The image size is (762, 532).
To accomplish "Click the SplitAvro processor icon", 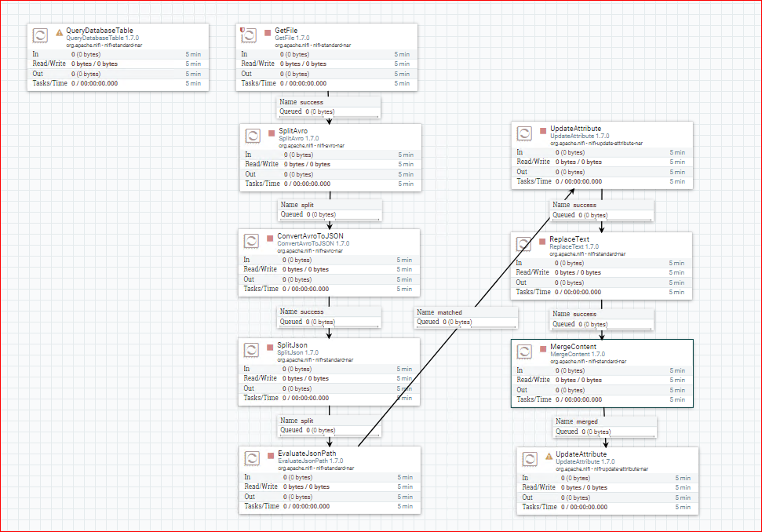I will click(253, 136).
